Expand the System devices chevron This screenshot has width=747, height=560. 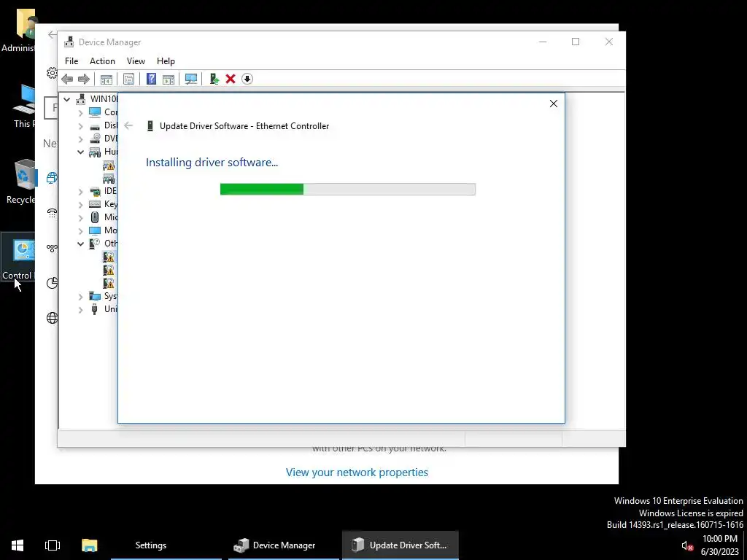click(80, 297)
